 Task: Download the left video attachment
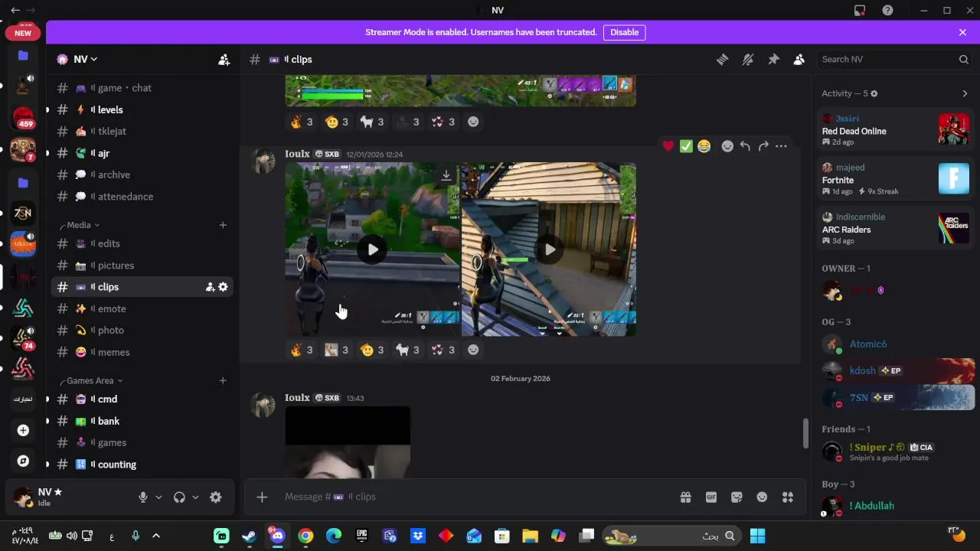[446, 176]
